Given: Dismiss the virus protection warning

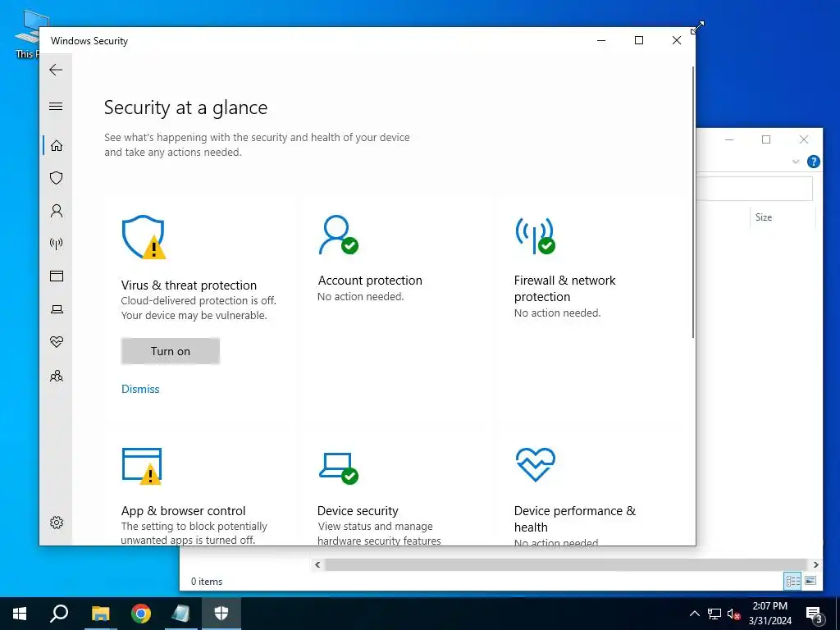Looking at the screenshot, I should click(140, 389).
